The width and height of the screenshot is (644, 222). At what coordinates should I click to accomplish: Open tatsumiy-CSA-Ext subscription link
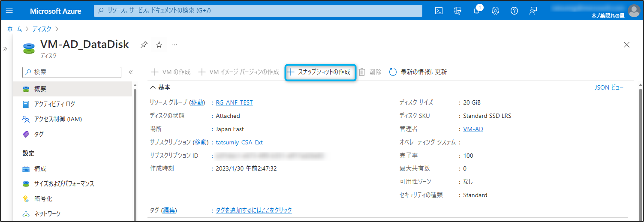(239, 142)
